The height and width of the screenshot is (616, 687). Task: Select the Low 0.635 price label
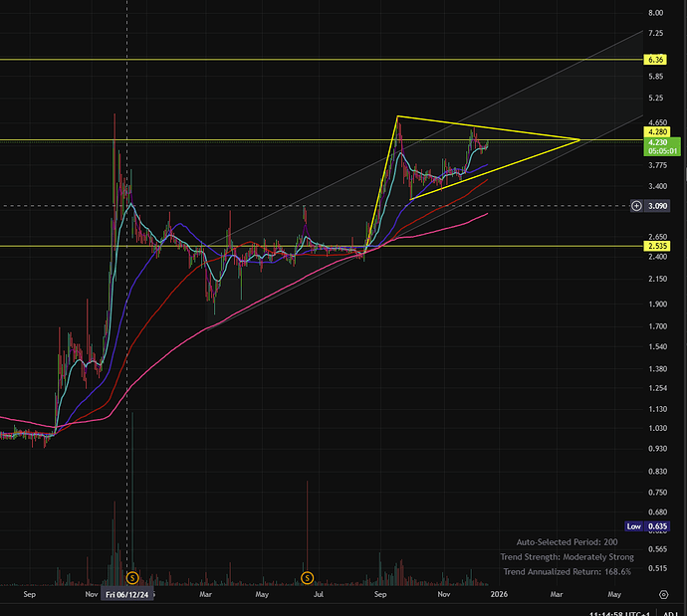coord(654,526)
